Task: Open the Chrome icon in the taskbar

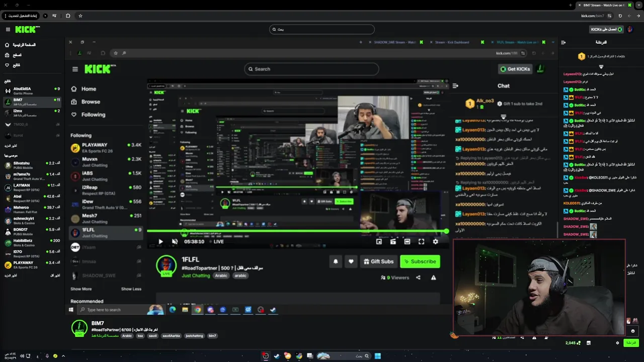Action: pyautogui.click(x=299, y=356)
